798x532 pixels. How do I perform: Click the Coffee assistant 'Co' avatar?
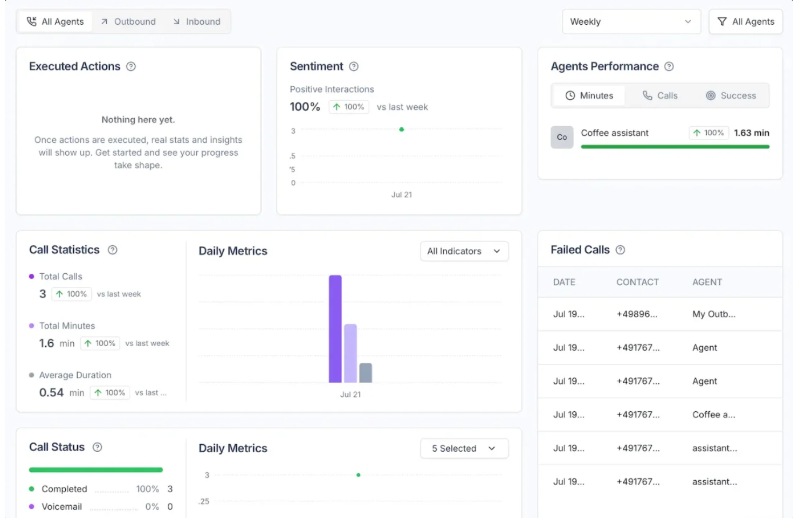click(562, 137)
